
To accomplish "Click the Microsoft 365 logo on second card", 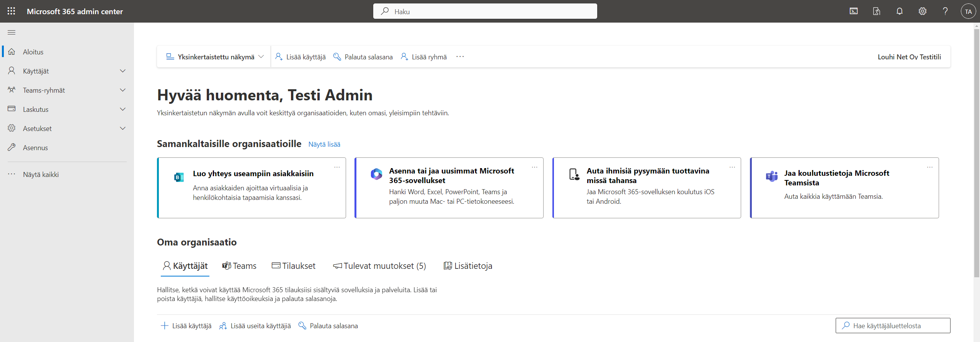I will click(376, 174).
